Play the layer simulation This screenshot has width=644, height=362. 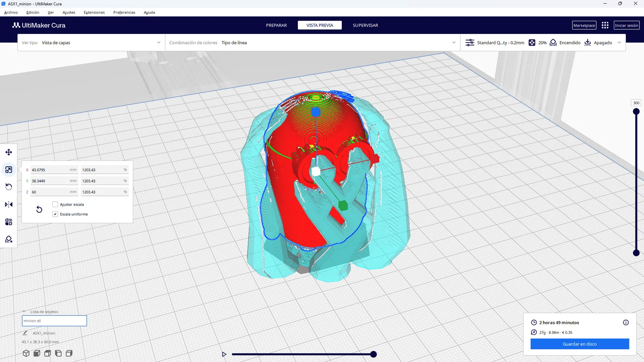click(x=224, y=354)
